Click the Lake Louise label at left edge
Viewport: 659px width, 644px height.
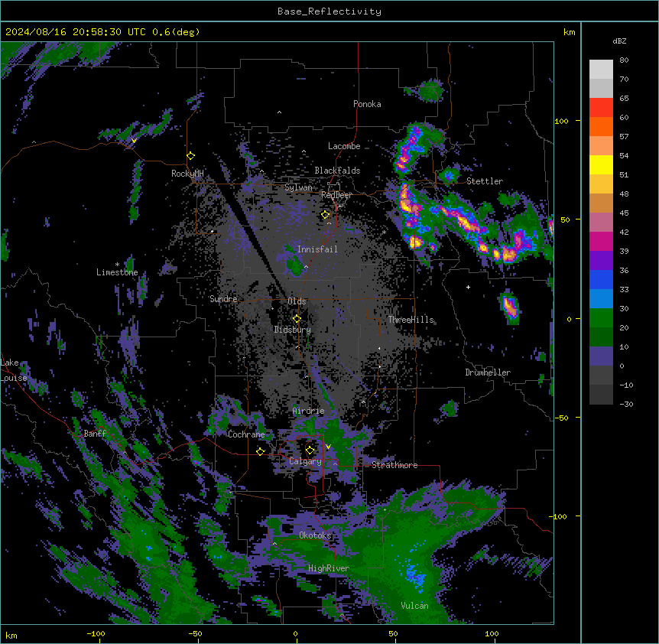tap(14, 370)
